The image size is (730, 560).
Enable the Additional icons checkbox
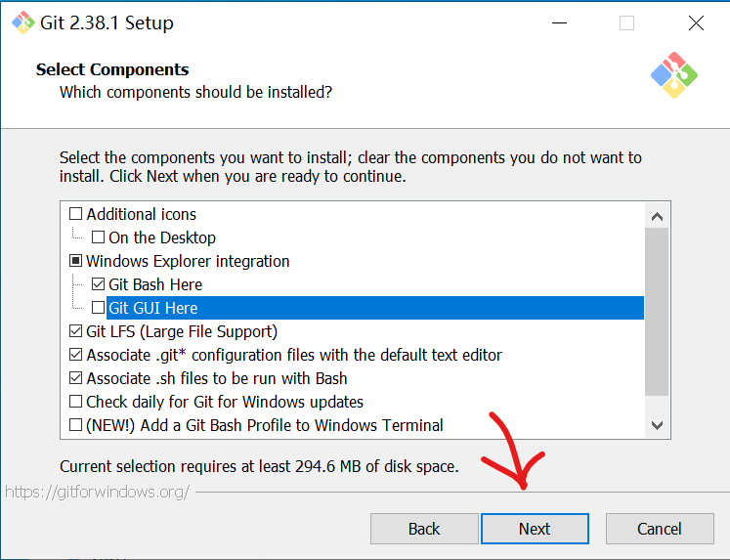point(76,214)
